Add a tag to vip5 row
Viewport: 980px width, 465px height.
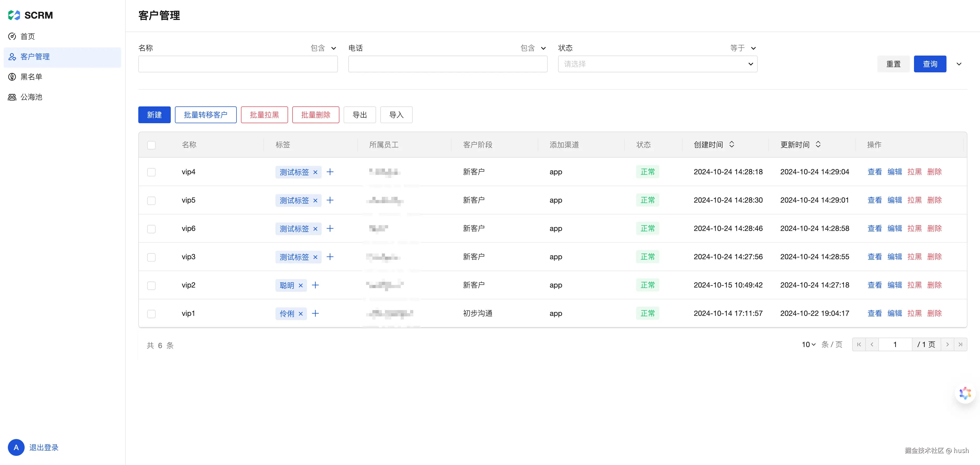[x=330, y=200]
